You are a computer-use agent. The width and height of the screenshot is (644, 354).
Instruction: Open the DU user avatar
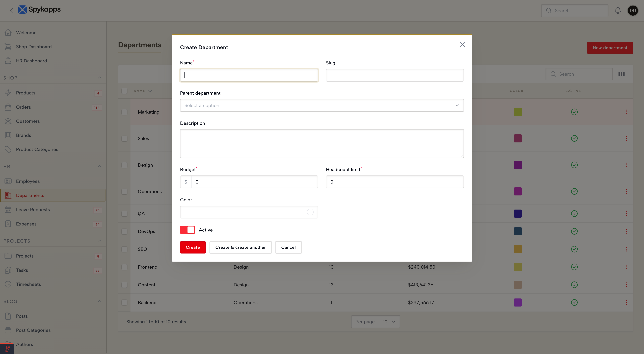pyautogui.click(x=633, y=11)
